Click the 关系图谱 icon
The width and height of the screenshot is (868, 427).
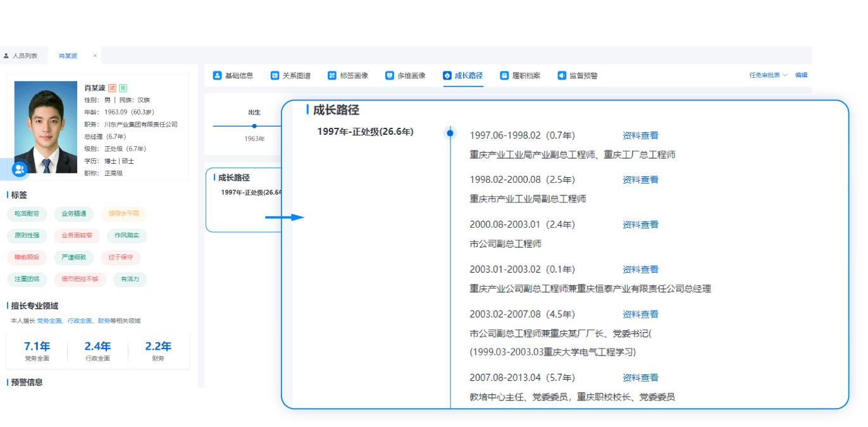pyautogui.click(x=275, y=75)
